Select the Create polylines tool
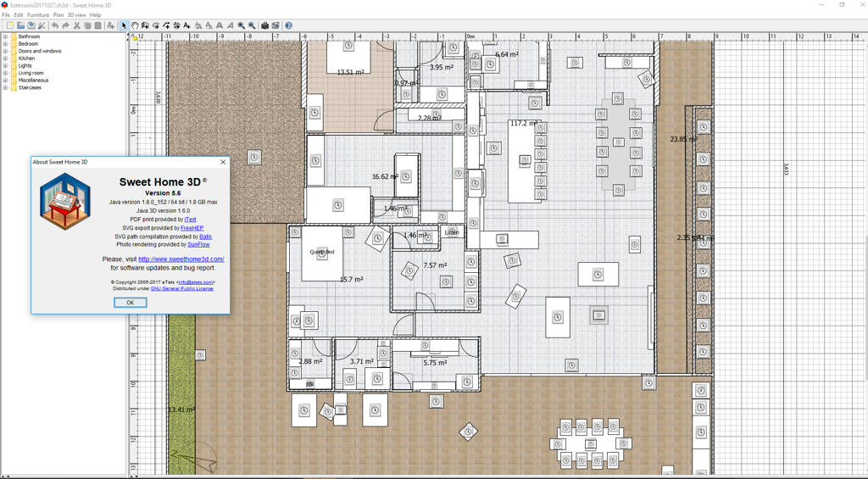 tap(166, 25)
